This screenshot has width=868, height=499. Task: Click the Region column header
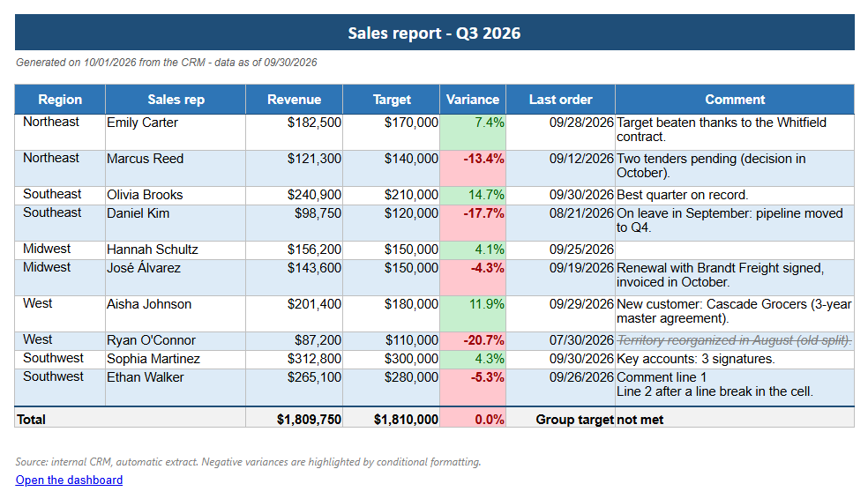coord(60,100)
